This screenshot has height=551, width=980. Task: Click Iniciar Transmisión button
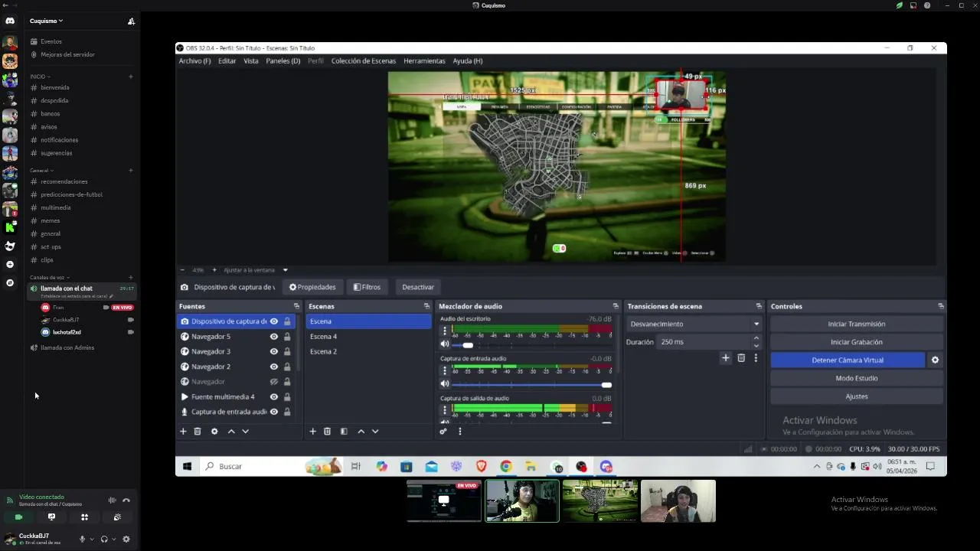click(856, 324)
